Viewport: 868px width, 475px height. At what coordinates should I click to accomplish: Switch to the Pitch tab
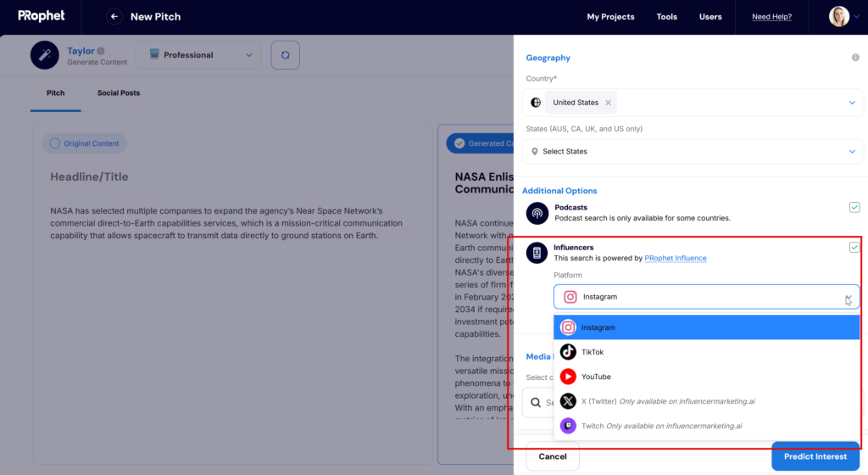click(x=55, y=93)
